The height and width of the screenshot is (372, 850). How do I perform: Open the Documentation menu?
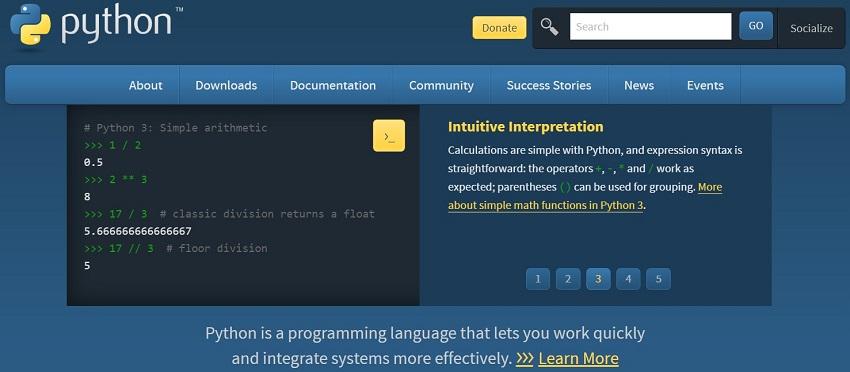click(333, 85)
